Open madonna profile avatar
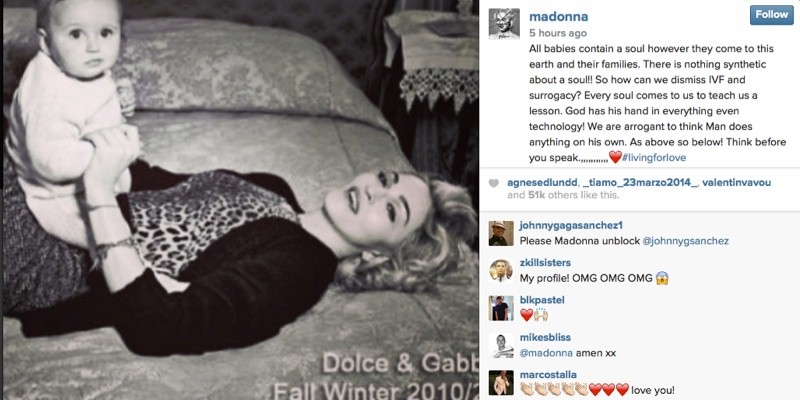 [x=504, y=23]
